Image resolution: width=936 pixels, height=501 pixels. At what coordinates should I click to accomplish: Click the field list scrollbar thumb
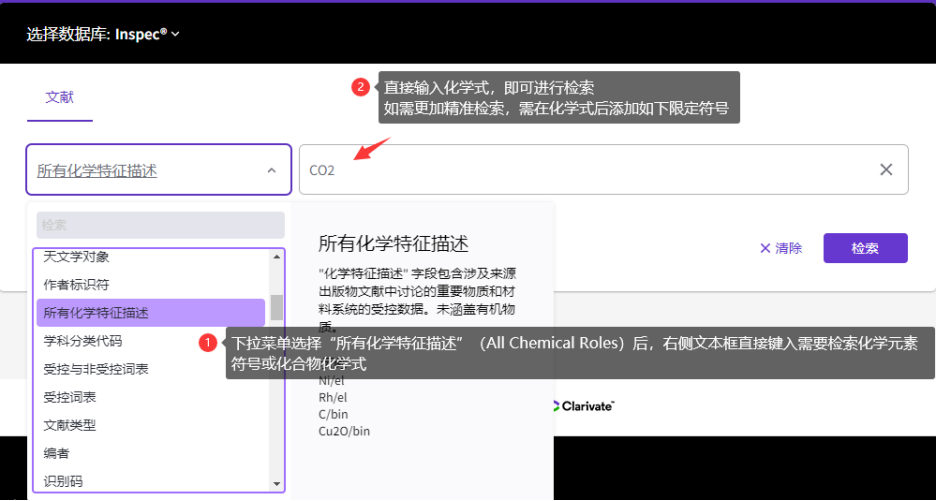click(x=276, y=308)
